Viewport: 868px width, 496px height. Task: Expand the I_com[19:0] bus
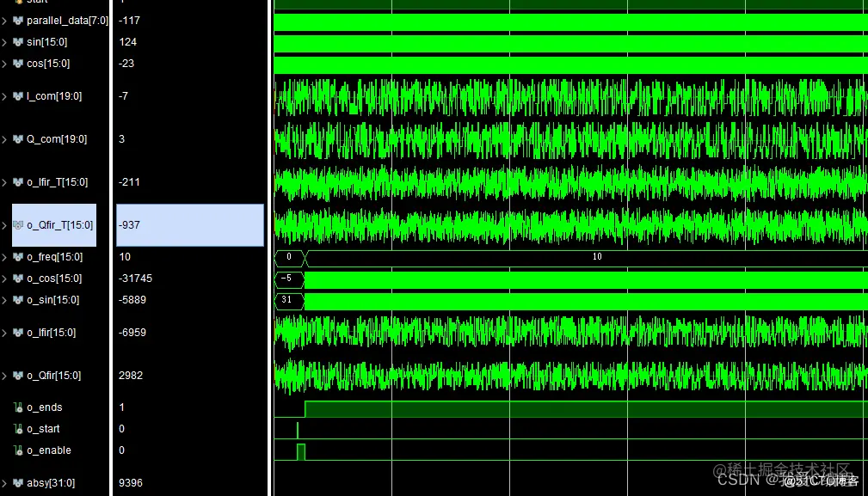point(4,96)
